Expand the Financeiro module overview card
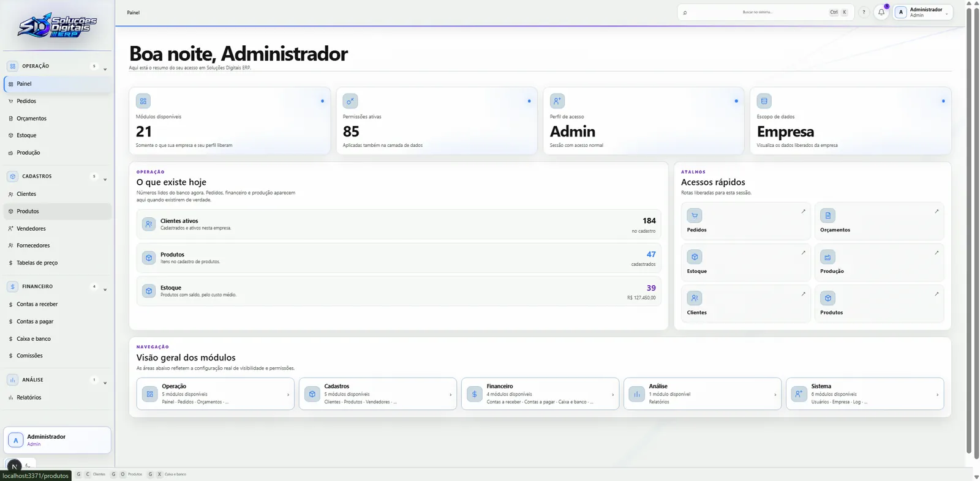The width and height of the screenshot is (980, 481). tap(540, 393)
